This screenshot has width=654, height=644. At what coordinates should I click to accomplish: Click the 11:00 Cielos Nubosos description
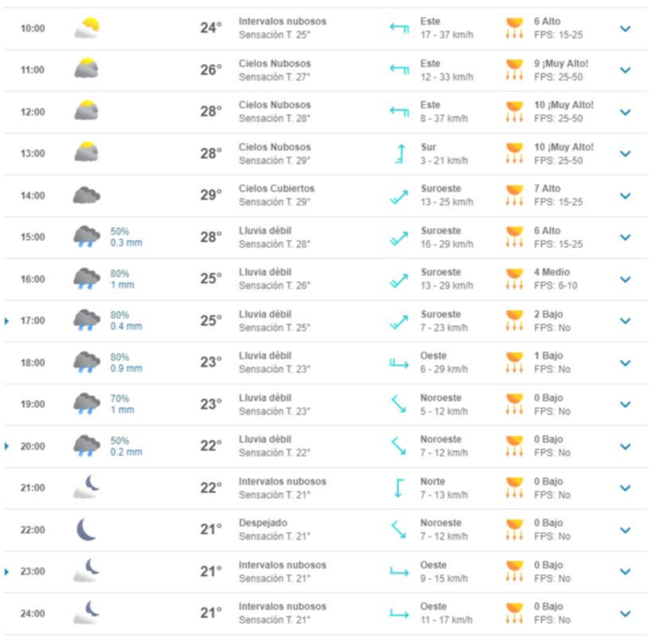click(x=274, y=64)
